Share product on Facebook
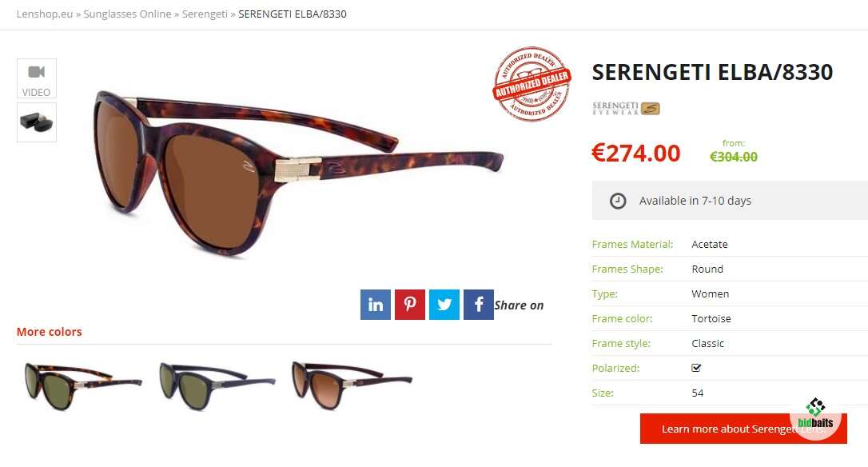The height and width of the screenshot is (467, 868). [478, 305]
